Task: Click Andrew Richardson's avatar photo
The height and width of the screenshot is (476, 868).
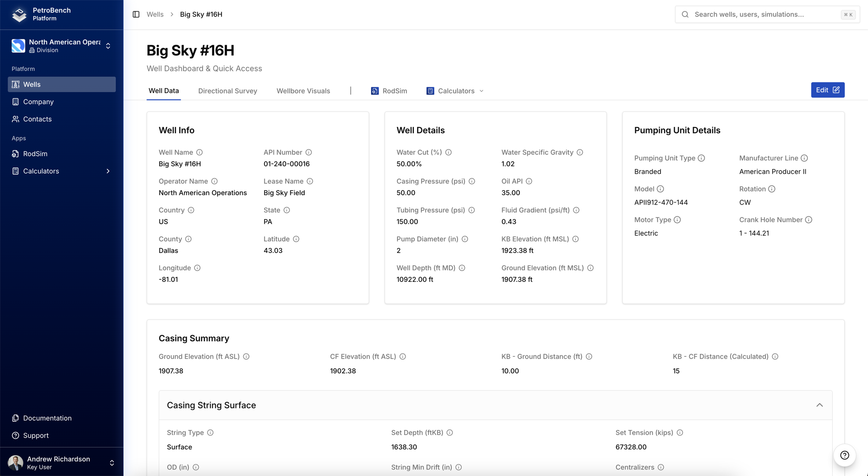Action: (15, 462)
